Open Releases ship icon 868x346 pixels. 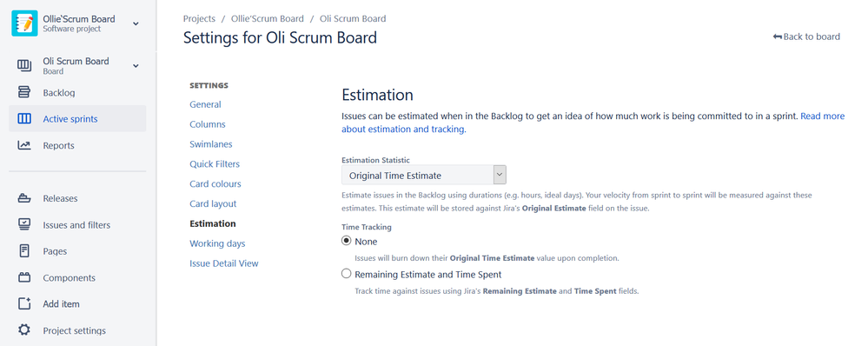tap(24, 198)
